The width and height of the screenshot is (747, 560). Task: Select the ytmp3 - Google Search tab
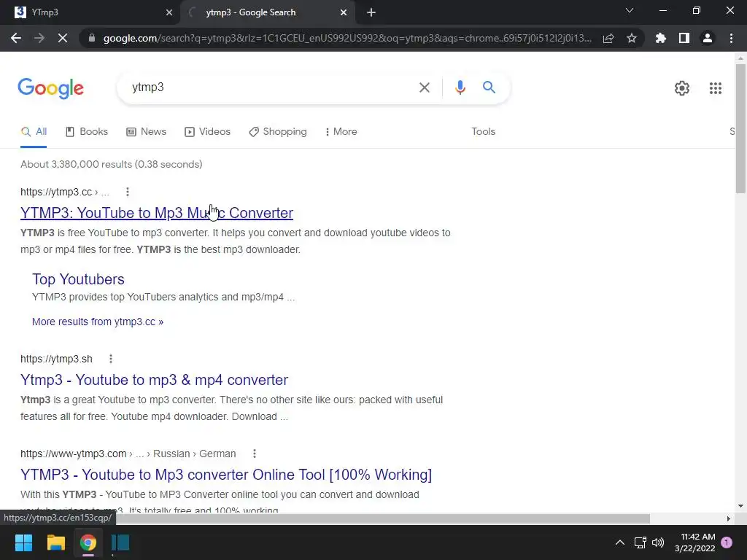tap(268, 12)
